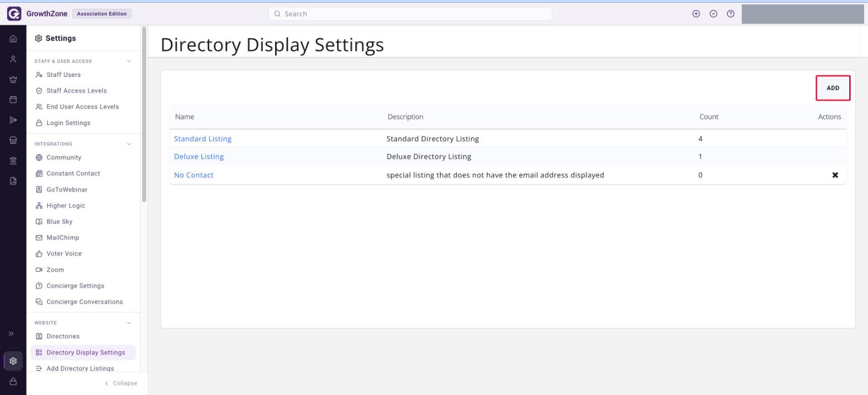The image size is (868, 395).
Task: Click the No Contact description text
Action: click(x=495, y=175)
